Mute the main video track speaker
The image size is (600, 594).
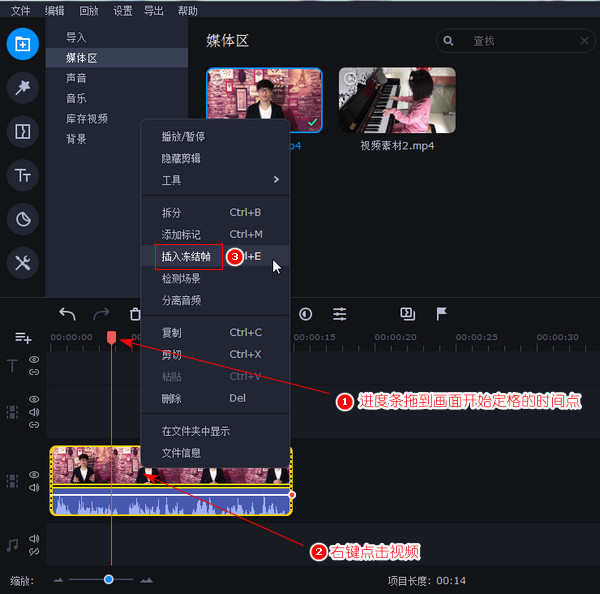coord(34,488)
